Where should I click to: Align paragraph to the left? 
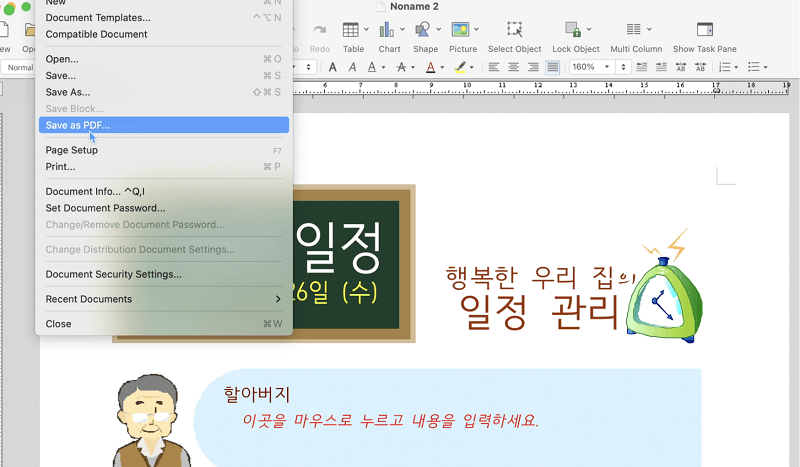click(493, 67)
